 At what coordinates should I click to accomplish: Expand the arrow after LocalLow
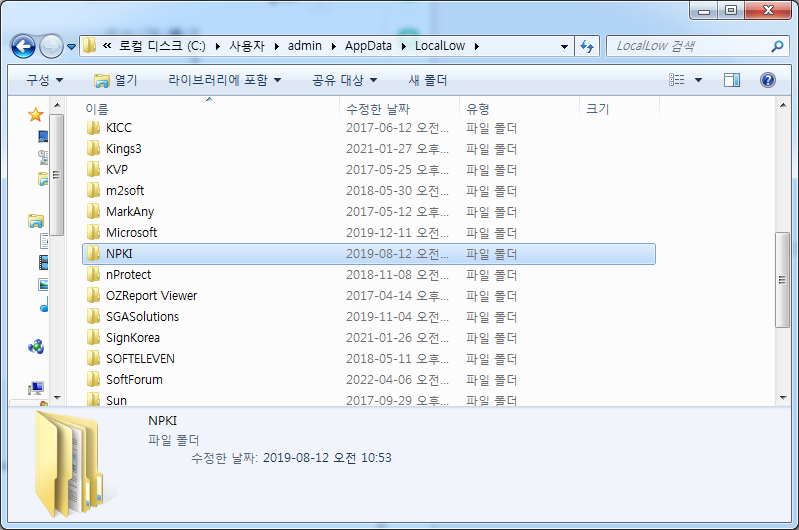[477, 46]
